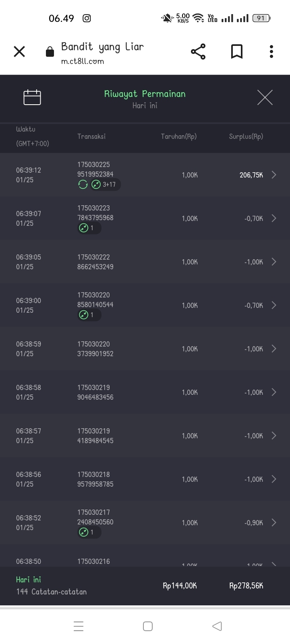The height and width of the screenshot is (644, 290).
Task: Close the Riwayat Permainan panel
Action: (265, 97)
